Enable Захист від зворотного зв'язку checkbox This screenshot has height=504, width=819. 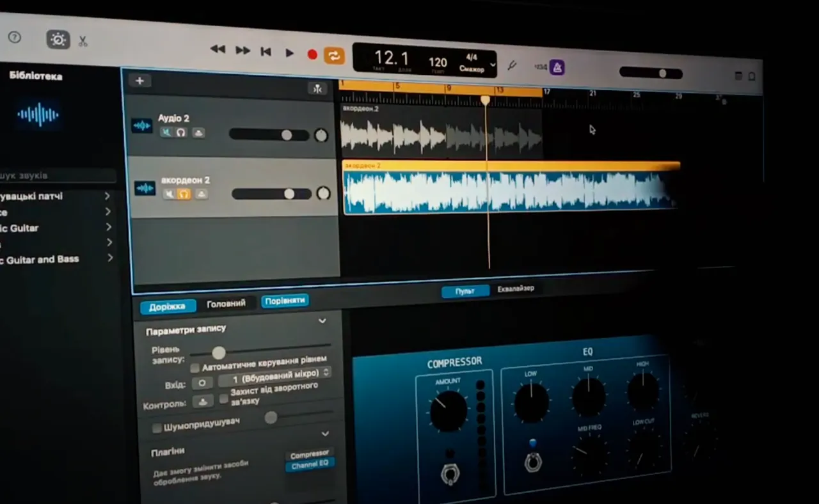[223, 398]
